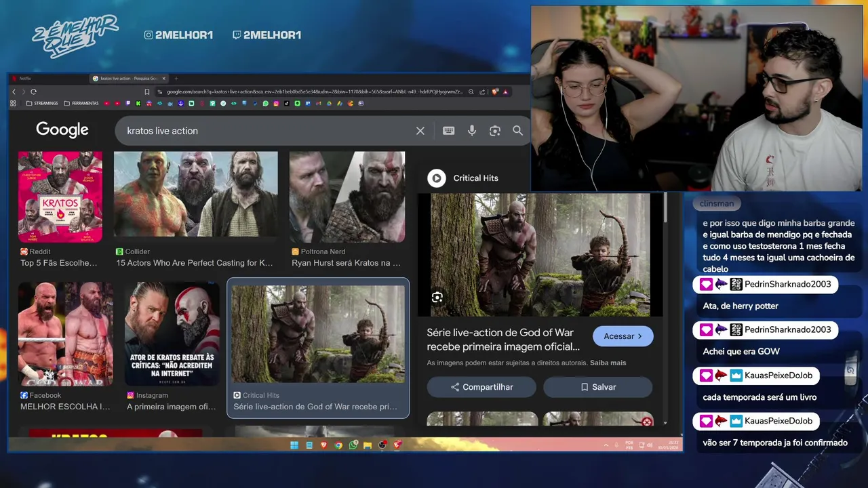Open a new browser tab
Viewport: 868px width, 488px height.
point(176,79)
